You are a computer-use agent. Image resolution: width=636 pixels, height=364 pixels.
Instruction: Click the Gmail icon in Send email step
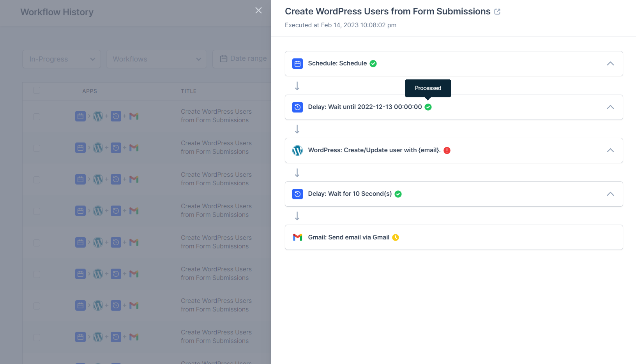pyautogui.click(x=297, y=237)
